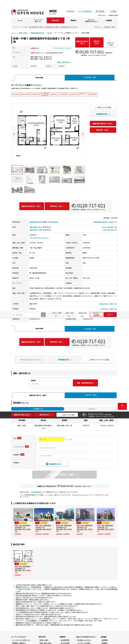
Task: Click 最近見た物件 counter icon
Action: click(82, 314)
